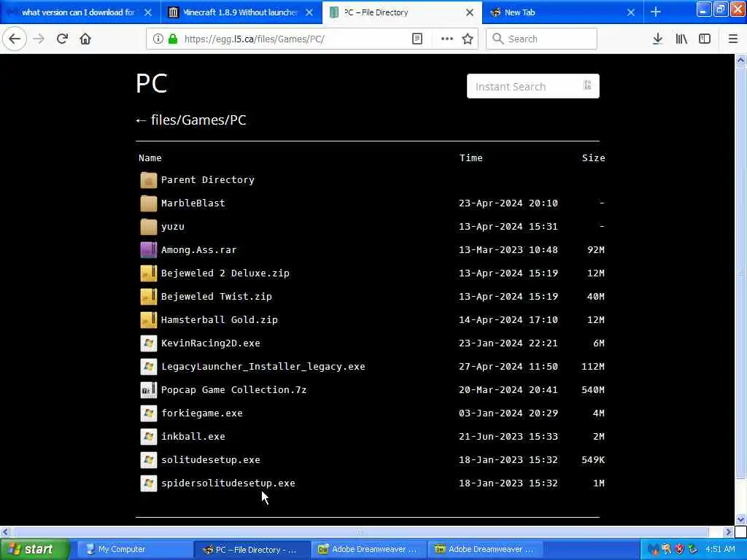Open the Firefox hamburger menu
Viewport: 747px width, 560px height.
pos(733,39)
